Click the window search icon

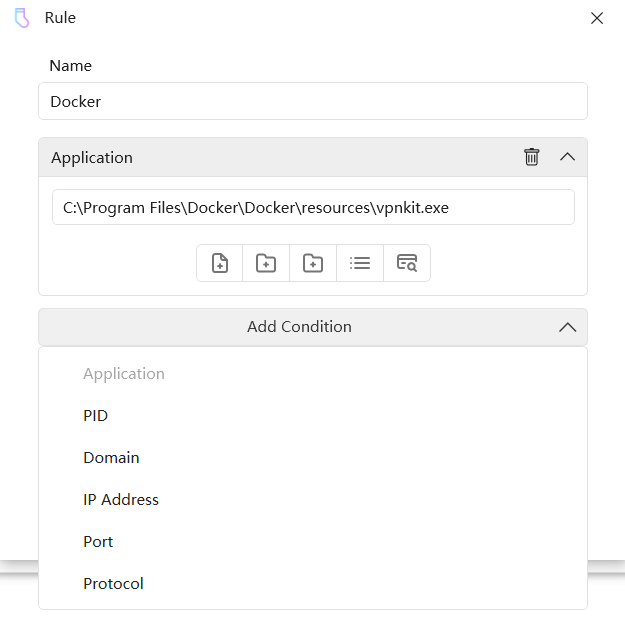click(407, 263)
